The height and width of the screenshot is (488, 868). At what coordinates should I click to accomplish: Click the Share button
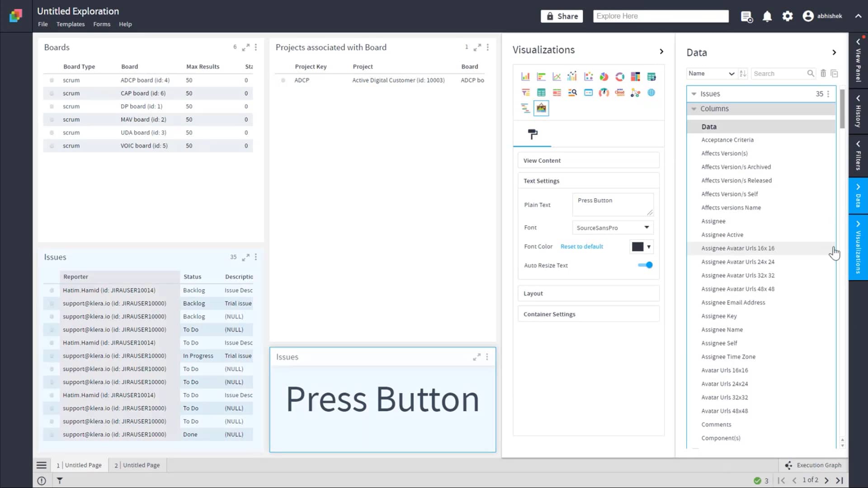(562, 16)
